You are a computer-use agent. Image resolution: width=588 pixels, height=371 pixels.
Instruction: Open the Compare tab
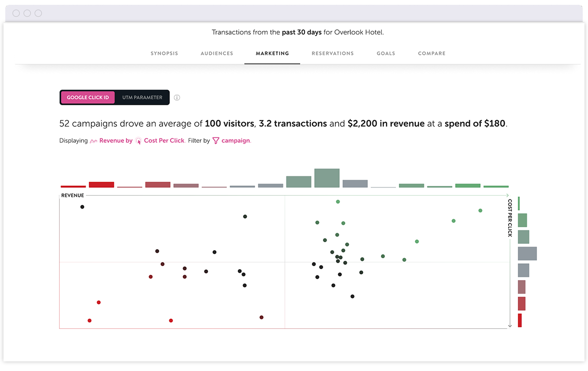pos(432,53)
